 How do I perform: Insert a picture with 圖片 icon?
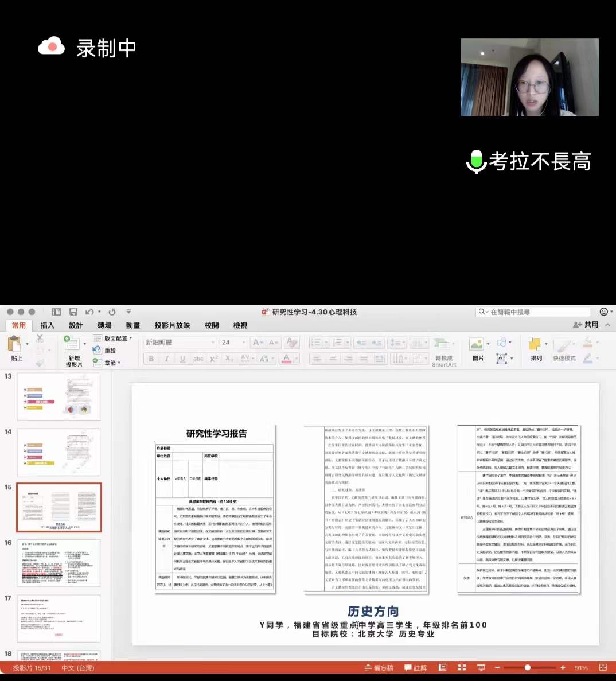pos(476,345)
